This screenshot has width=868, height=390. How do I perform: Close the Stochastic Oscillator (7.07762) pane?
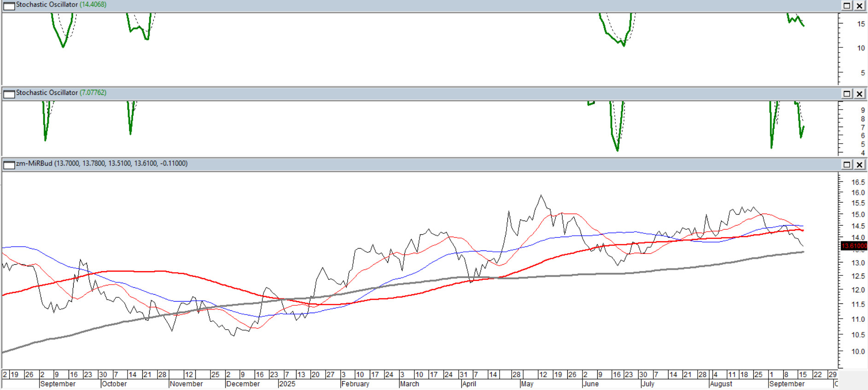859,94
